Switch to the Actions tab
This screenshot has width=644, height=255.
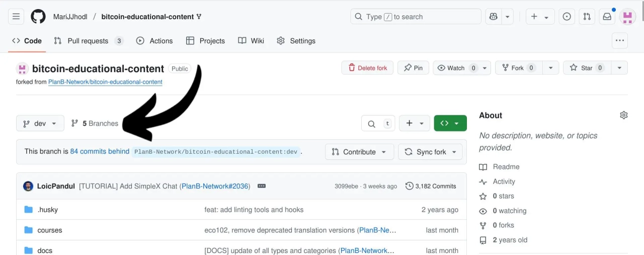(155, 41)
